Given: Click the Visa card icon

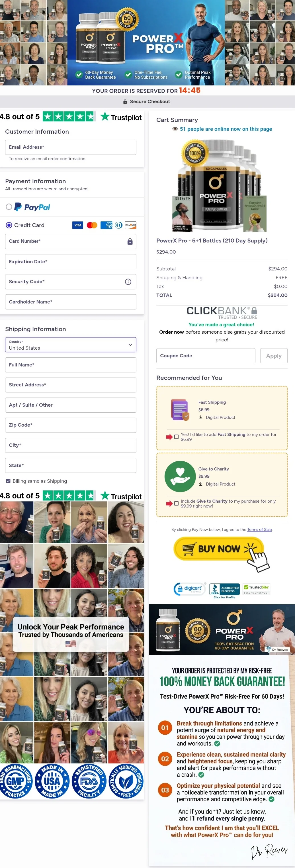Looking at the screenshot, I should point(78,225).
